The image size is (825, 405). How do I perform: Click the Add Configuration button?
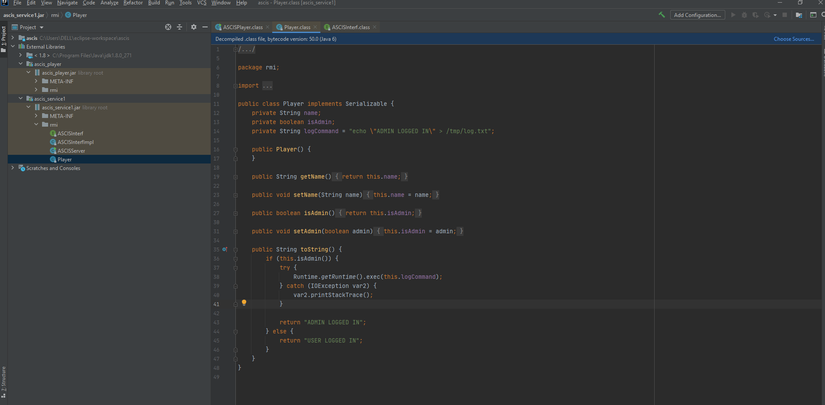click(697, 15)
